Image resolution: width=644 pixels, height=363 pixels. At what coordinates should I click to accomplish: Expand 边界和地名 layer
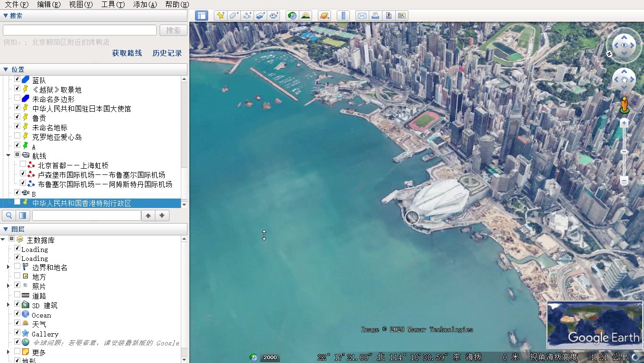8,267
